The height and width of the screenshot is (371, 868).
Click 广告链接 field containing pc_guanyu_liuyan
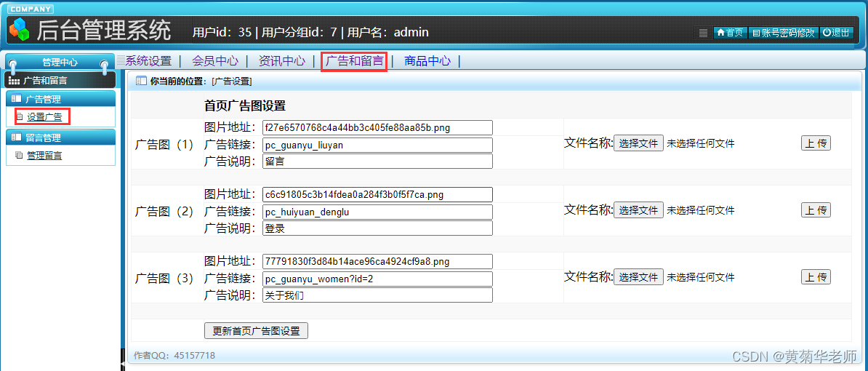(x=377, y=145)
